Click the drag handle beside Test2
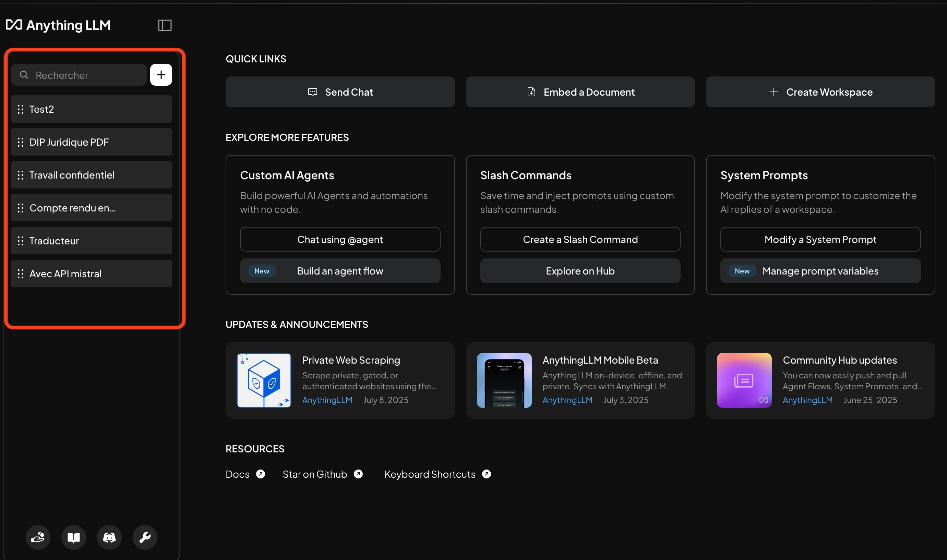Screen dimensions: 947x560 [x=21, y=109]
